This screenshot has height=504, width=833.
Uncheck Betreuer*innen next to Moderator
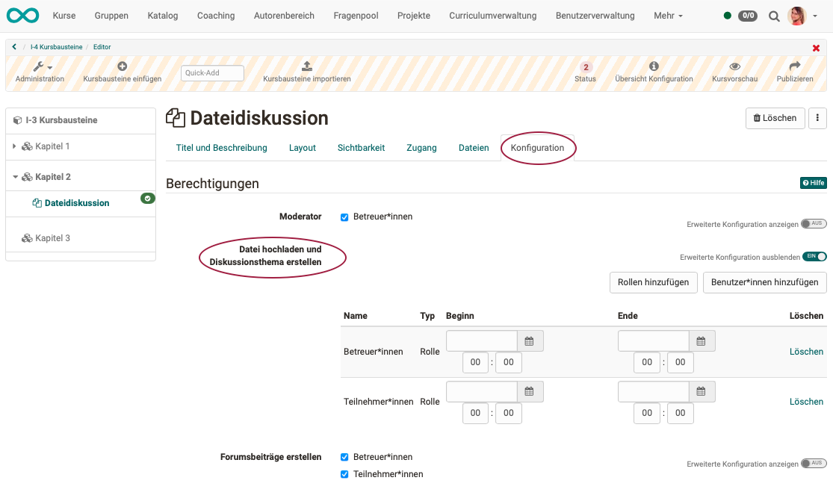[x=344, y=217]
